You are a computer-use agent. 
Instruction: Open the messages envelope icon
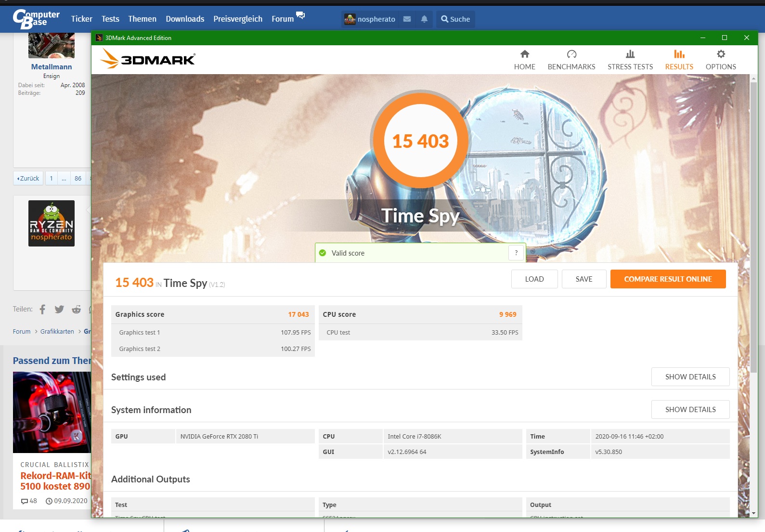(x=407, y=19)
